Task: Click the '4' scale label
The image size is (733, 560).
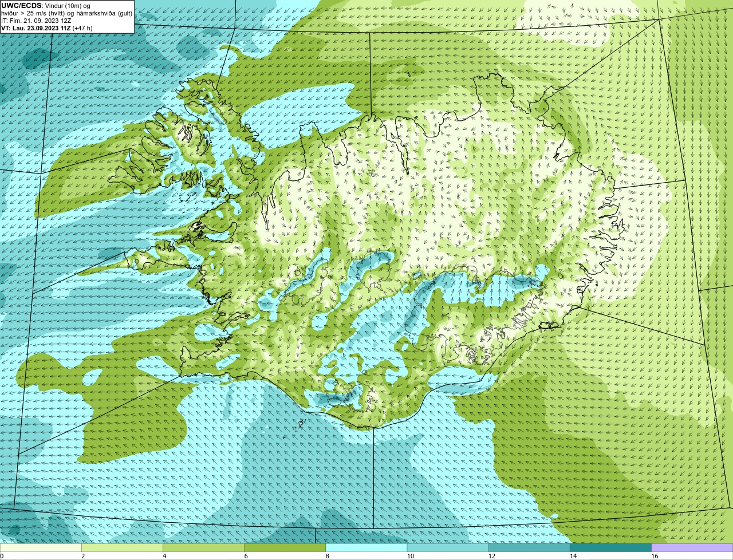Action: click(164, 556)
